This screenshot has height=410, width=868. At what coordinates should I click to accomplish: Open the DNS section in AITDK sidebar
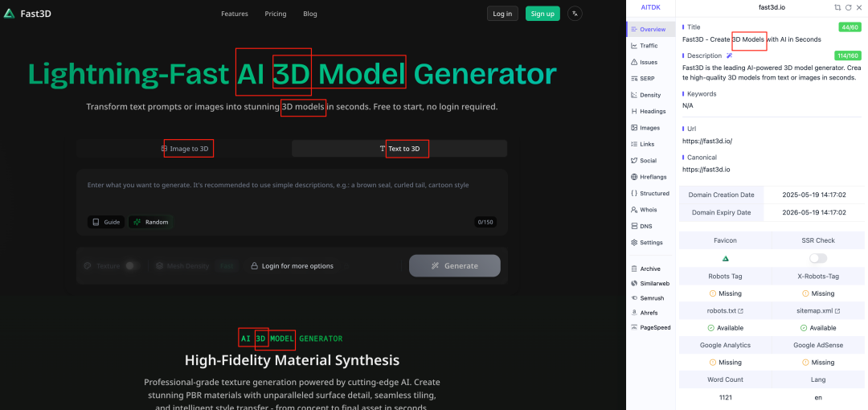pos(650,226)
